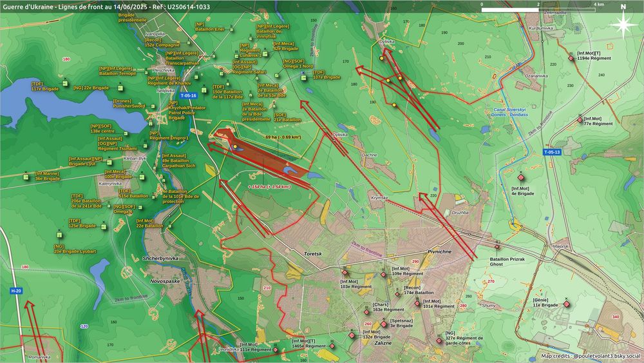Select the H-20 highway shield
The height and width of the screenshot is (363, 644).
coord(16,291)
